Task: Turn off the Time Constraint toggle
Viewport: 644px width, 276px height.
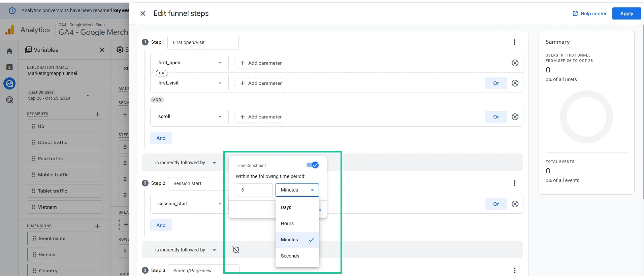Action: click(313, 165)
